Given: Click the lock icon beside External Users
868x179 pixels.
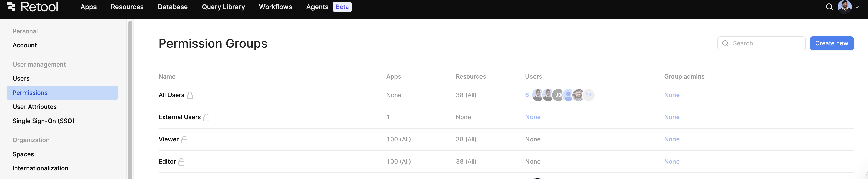Looking at the screenshot, I should pos(207,117).
